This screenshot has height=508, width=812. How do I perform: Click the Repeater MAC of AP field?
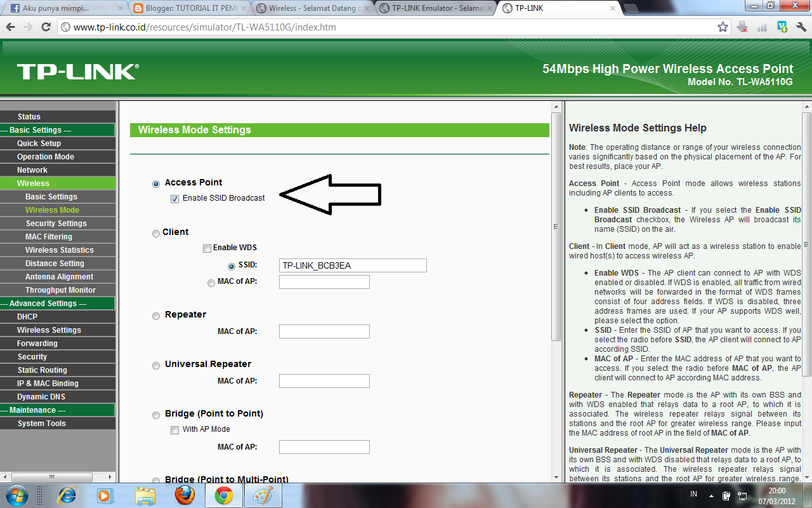click(x=324, y=331)
